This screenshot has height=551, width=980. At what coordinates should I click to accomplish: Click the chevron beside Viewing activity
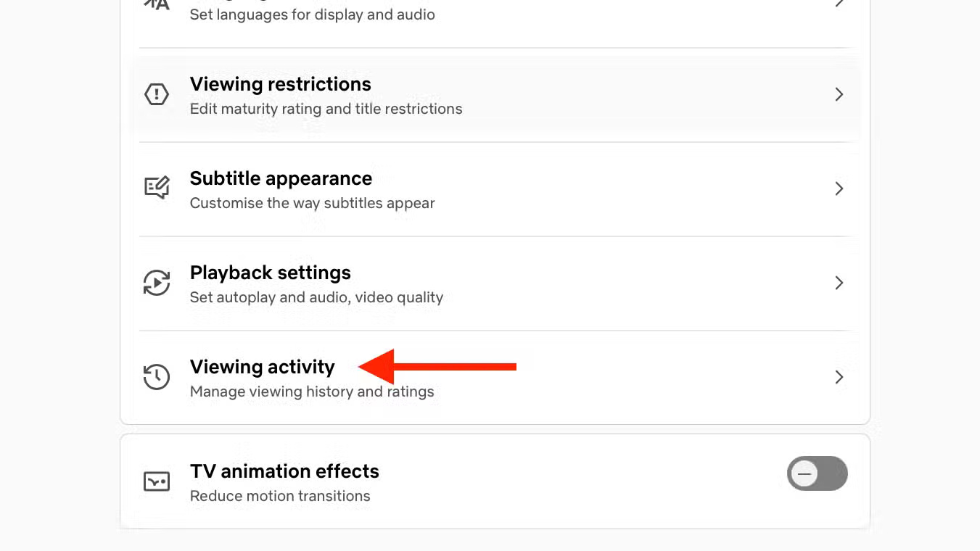point(839,377)
